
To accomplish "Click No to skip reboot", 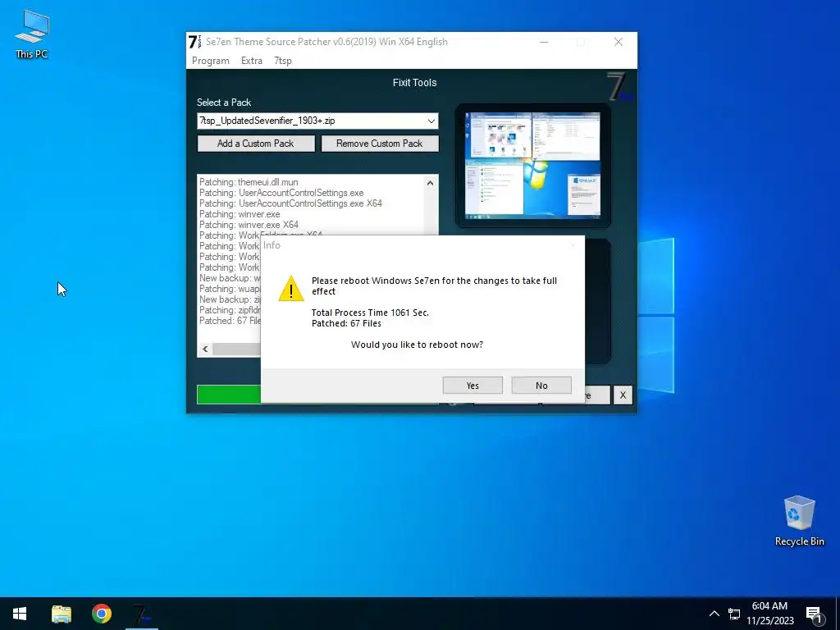I will coord(541,386).
